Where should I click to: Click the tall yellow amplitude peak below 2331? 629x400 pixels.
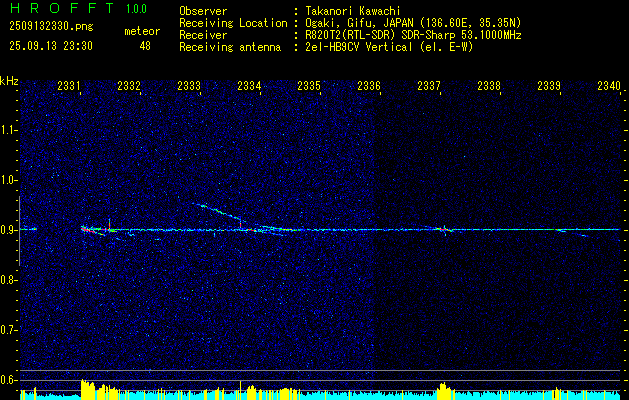coord(87,389)
